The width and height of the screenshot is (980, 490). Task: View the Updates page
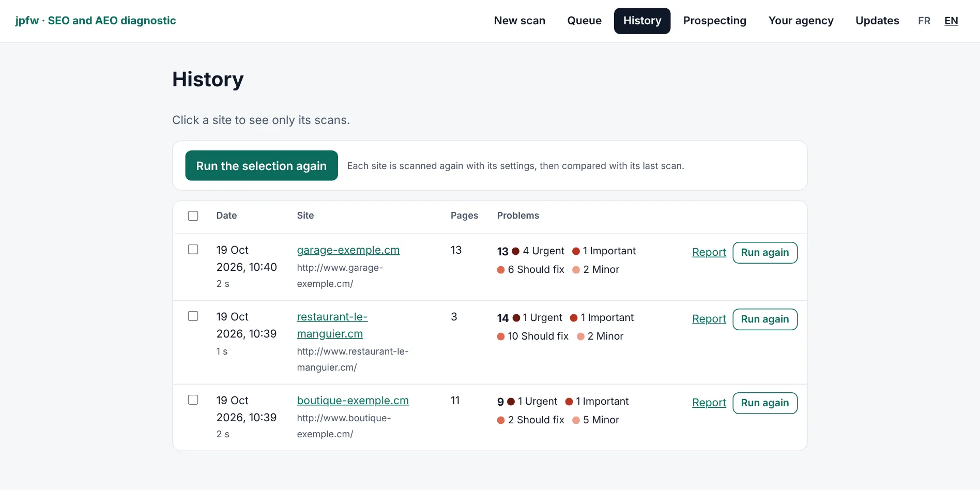point(877,21)
